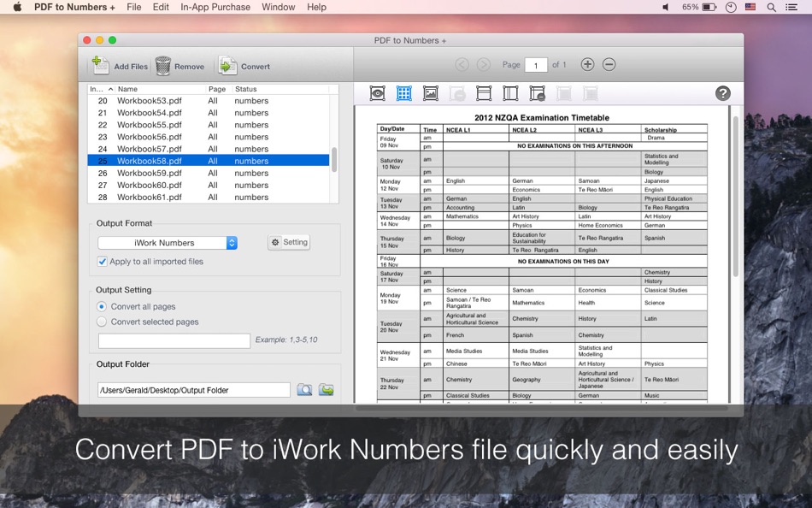Screen dimensions: 812x508
Task: Sort by the Index column header
Action: tap(101, 89)
